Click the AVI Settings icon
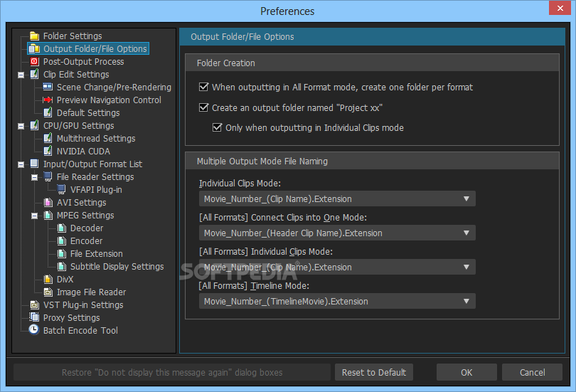The image size is (576, 392). click(x=48, y=203)
